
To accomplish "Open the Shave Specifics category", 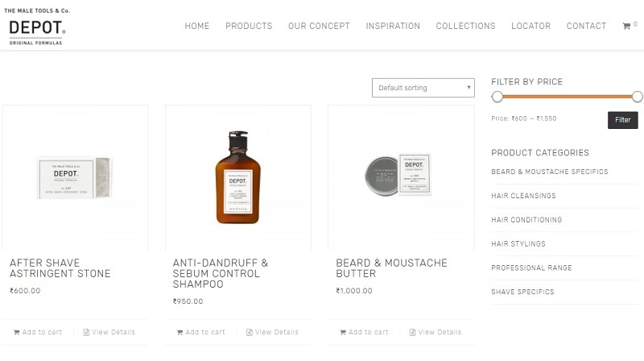I will point(522,292).
